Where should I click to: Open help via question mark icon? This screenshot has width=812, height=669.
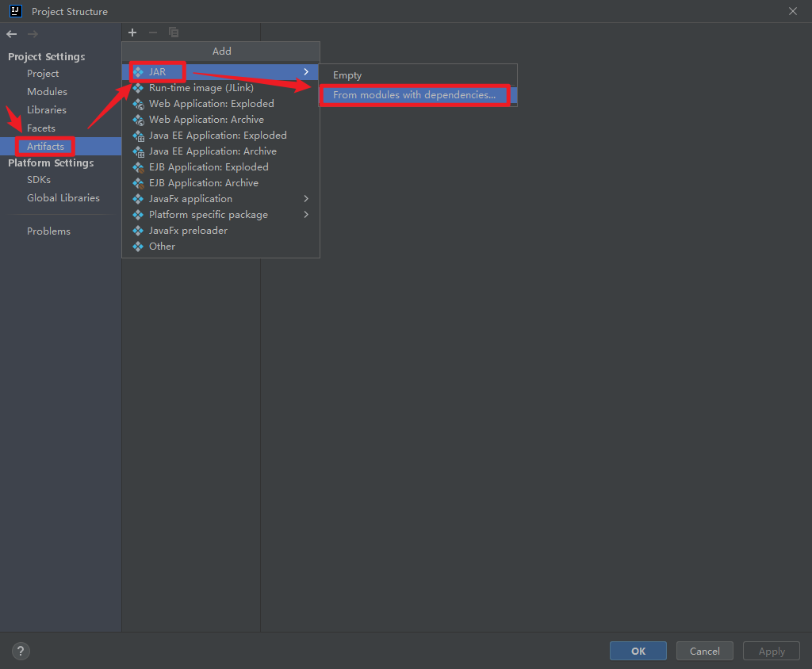21,651
